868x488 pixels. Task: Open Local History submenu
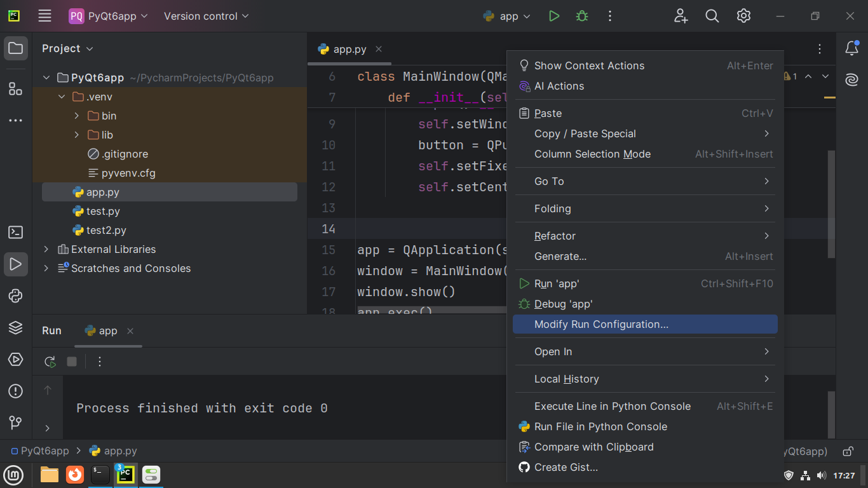tap(645, 379)
